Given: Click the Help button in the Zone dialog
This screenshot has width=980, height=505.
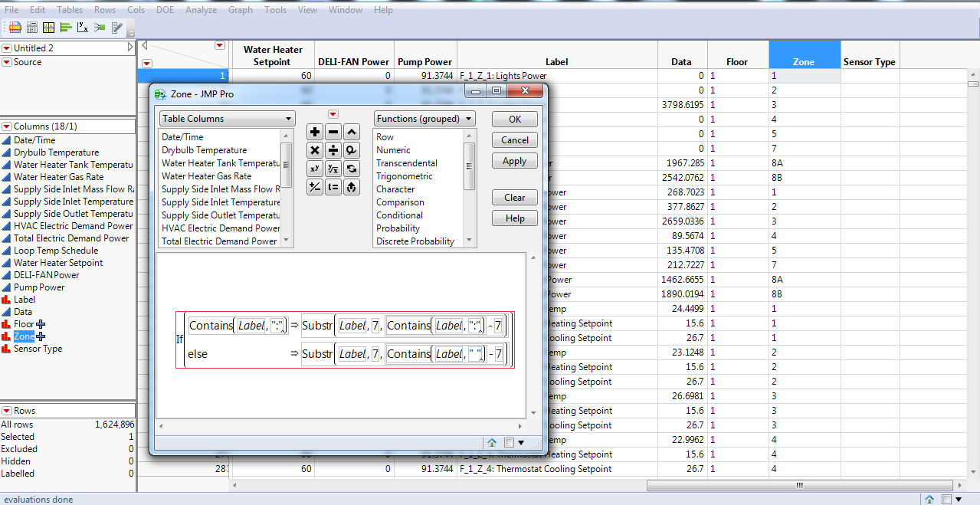Looking at the screenshot, I should click(515, 218).
